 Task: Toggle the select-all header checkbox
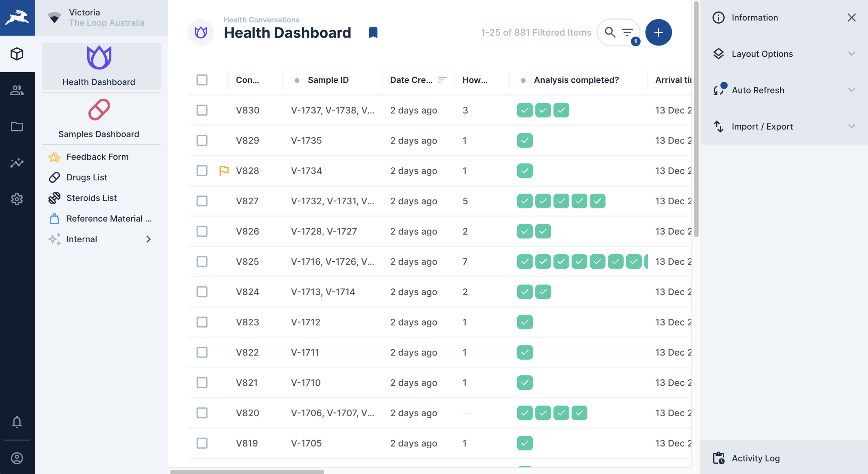point(202,80)
